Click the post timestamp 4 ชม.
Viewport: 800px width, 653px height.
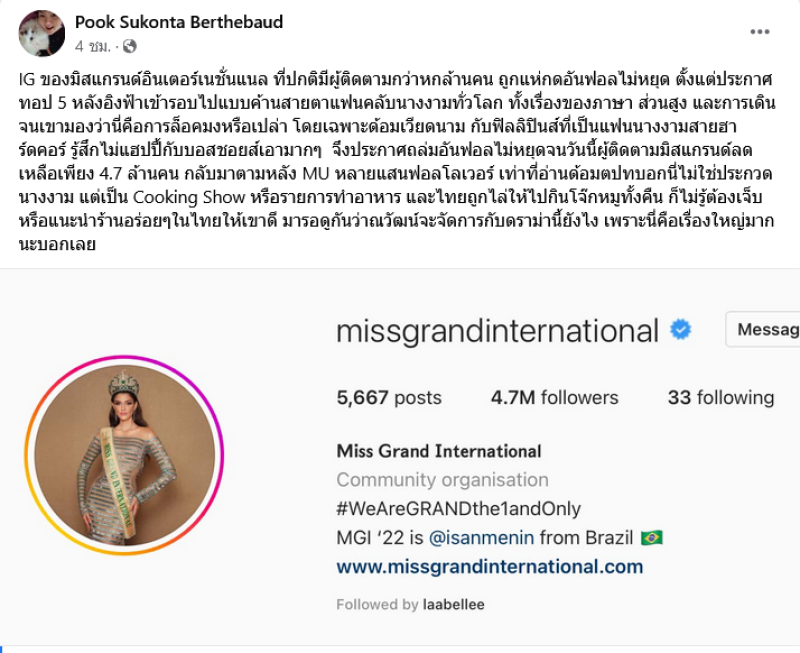(92, 46)
